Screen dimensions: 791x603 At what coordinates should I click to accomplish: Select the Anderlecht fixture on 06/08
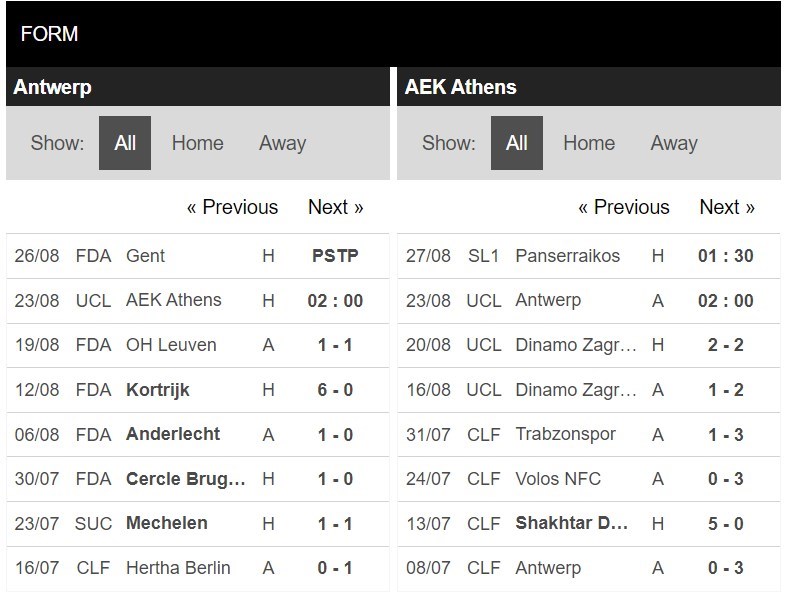198,434
